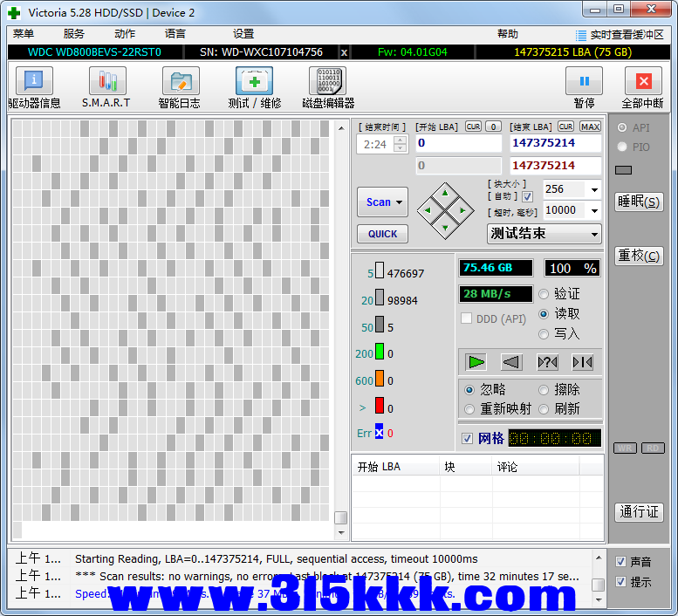The image size is (678, 616).
Task: Toggle the Sound (声音) checkbox
Action: (620, 562)
